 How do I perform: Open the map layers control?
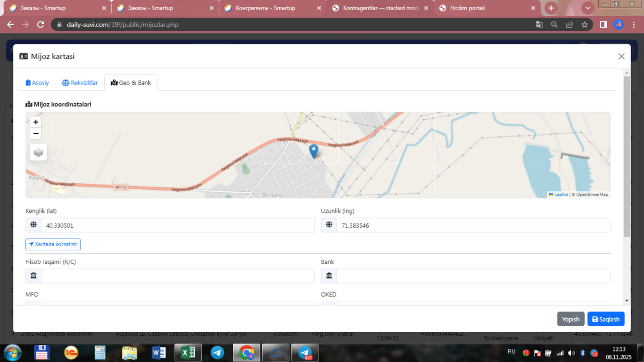pos(38,152)
